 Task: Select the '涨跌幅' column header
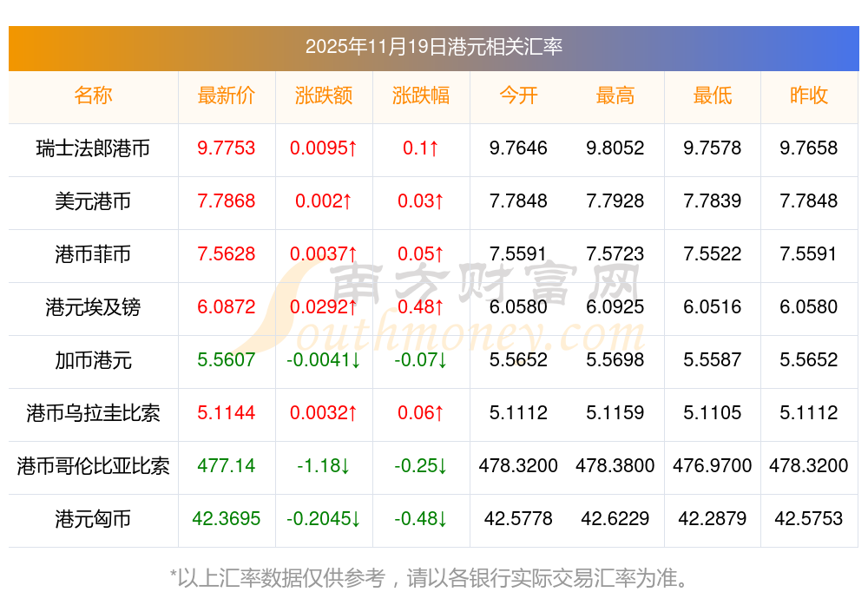(421, 95)
